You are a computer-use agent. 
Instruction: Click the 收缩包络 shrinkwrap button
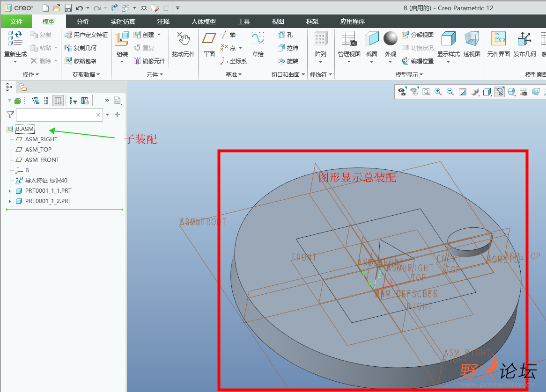(x=81, y=61)
